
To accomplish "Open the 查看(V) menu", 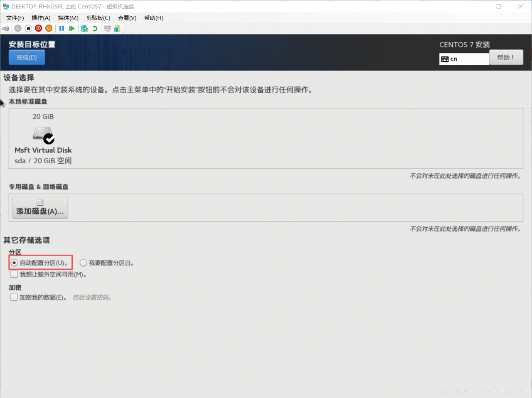I will [127, 18].
